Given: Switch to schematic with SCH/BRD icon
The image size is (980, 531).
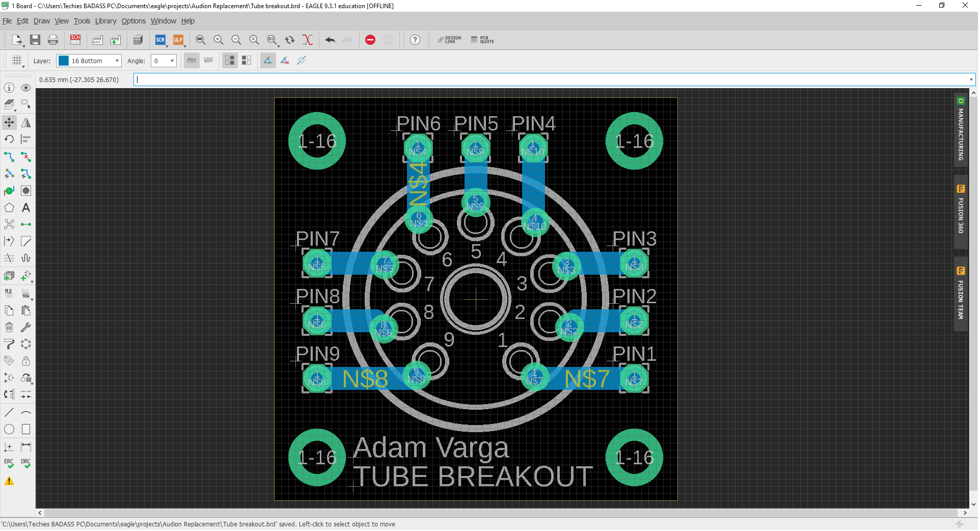Looking at the screenshot, I should tap(75, 40).
